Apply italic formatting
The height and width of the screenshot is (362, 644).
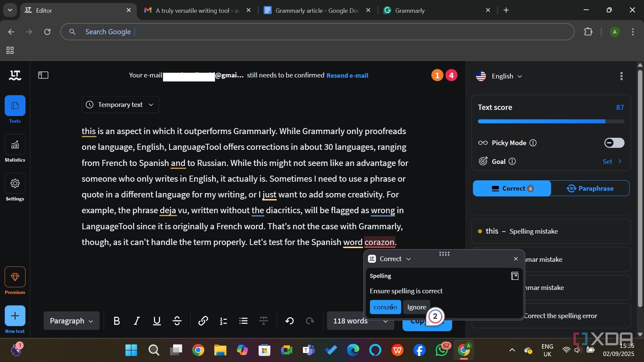click(137, 321)
